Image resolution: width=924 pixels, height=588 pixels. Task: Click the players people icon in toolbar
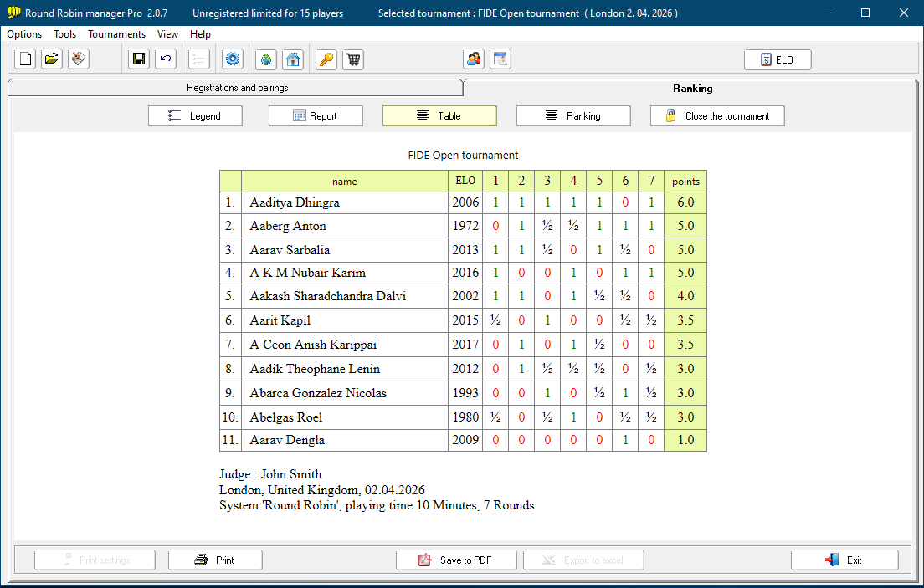(474, 59)
